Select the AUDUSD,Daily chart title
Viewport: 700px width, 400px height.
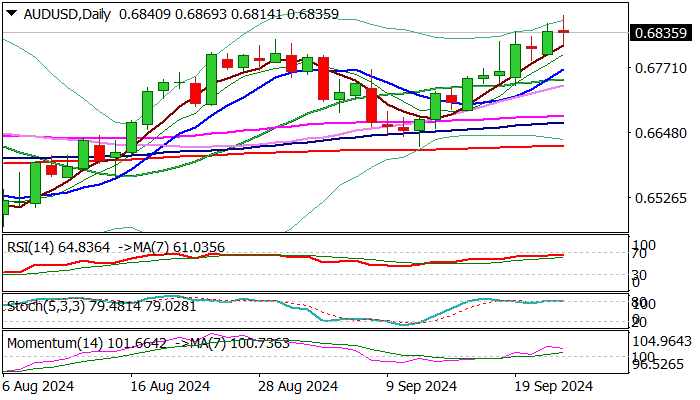tap(67, 14)
